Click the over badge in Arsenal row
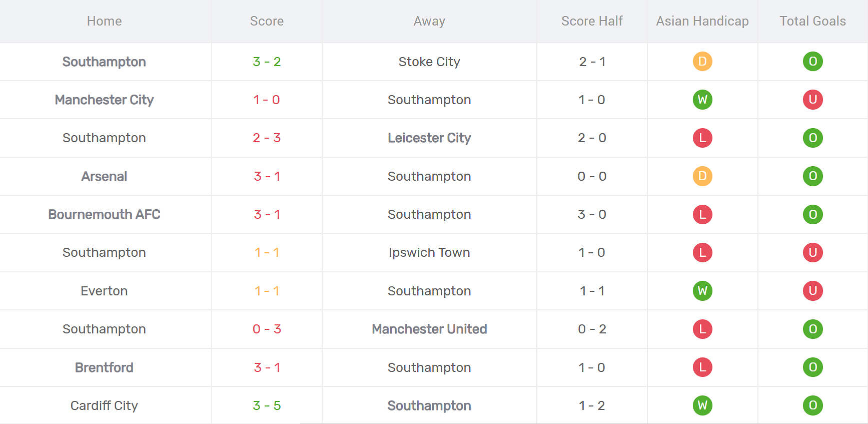This screenshot has width=868, height=424. point(812,176)
